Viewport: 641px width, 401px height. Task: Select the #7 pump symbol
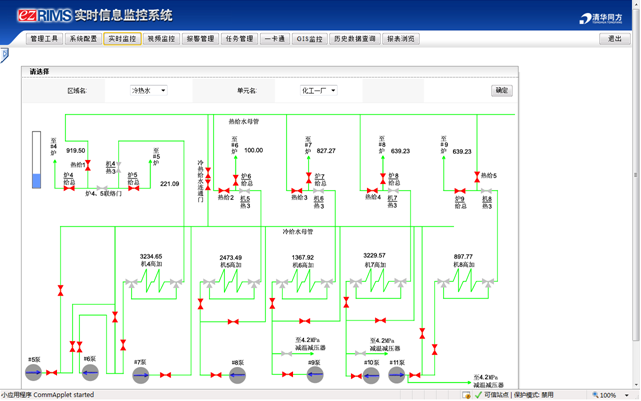(140, 375)
